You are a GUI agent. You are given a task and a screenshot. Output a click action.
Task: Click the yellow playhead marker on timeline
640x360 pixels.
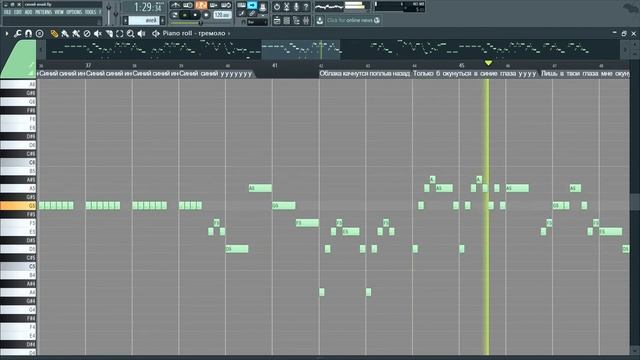(488, 63)
